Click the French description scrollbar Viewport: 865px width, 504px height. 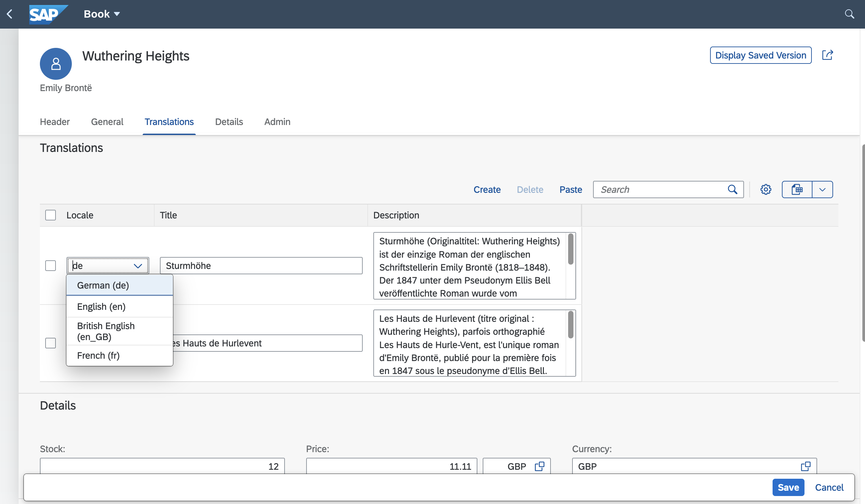click(x=571, y=325)
